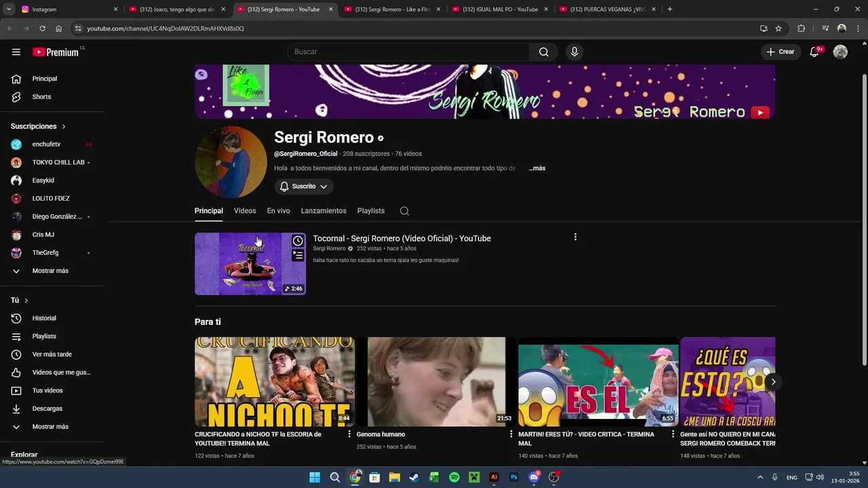Open the Genoma humano video thumbnail
This screenshot has height=488, width=868.
[x=436, y=382]
